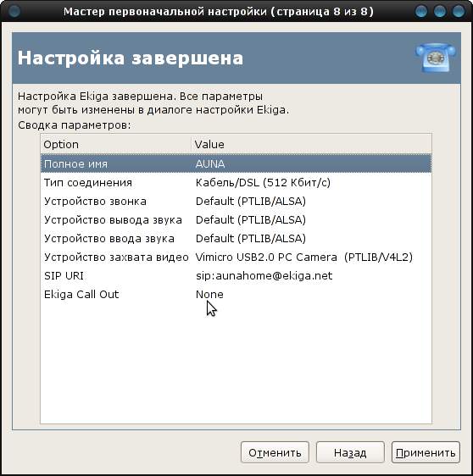Screen dimensions: 473x476
Task: Sort the table by the Value column header
Action: [312, 144]
